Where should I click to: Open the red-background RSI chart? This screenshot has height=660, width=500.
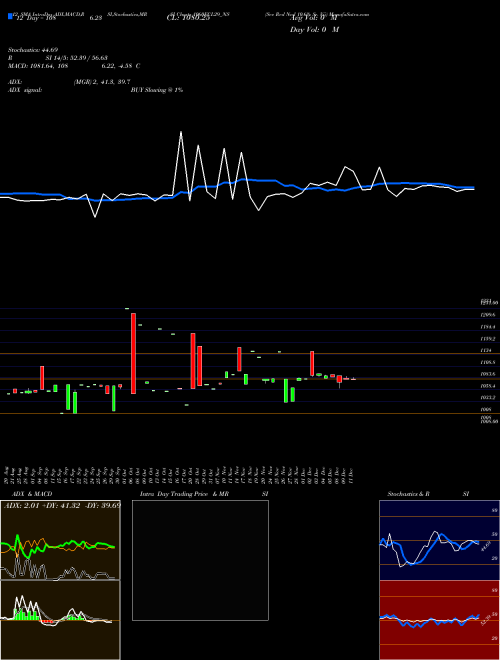click(439, 620)
